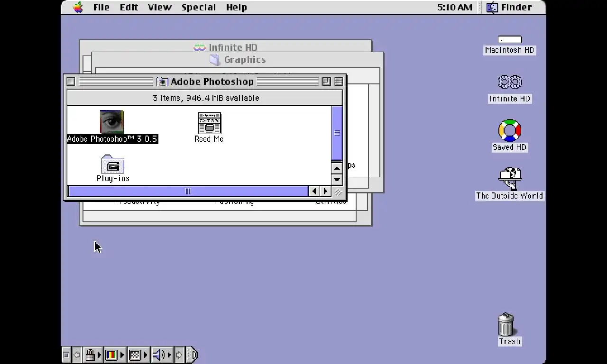Click the Infinite HD desktop disk icon
Screen dimensions: 607x364
click(510, 82)
